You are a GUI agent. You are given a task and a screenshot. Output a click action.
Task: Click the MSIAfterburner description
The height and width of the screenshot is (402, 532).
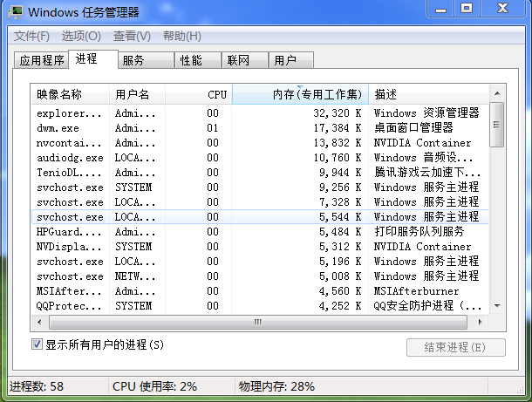point(416,291)
